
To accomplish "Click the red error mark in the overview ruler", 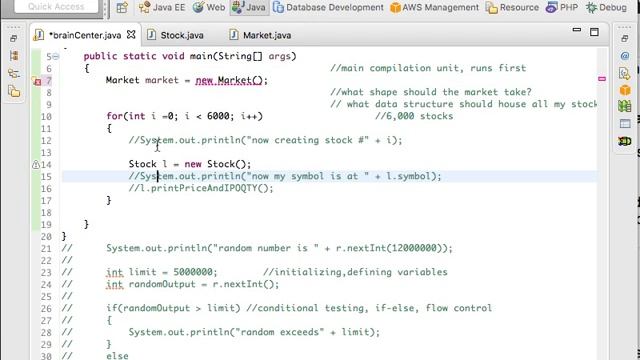I will click(602, 79).
